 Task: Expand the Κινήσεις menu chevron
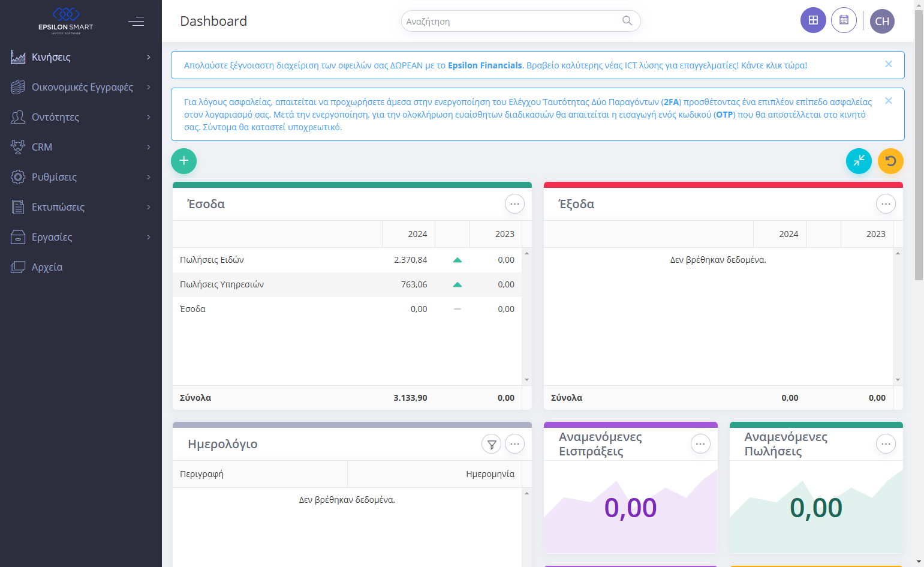(x=149, y=57)
